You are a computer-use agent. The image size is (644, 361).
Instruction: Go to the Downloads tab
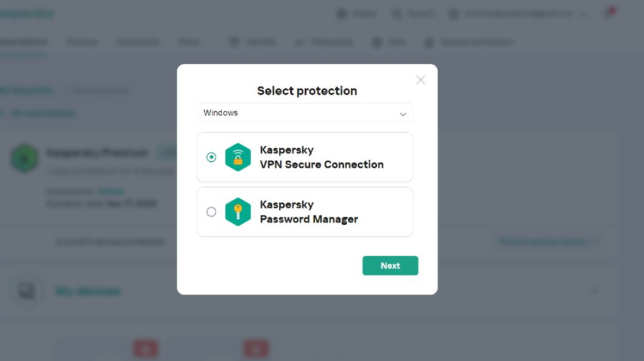click(x=138, y=43)
